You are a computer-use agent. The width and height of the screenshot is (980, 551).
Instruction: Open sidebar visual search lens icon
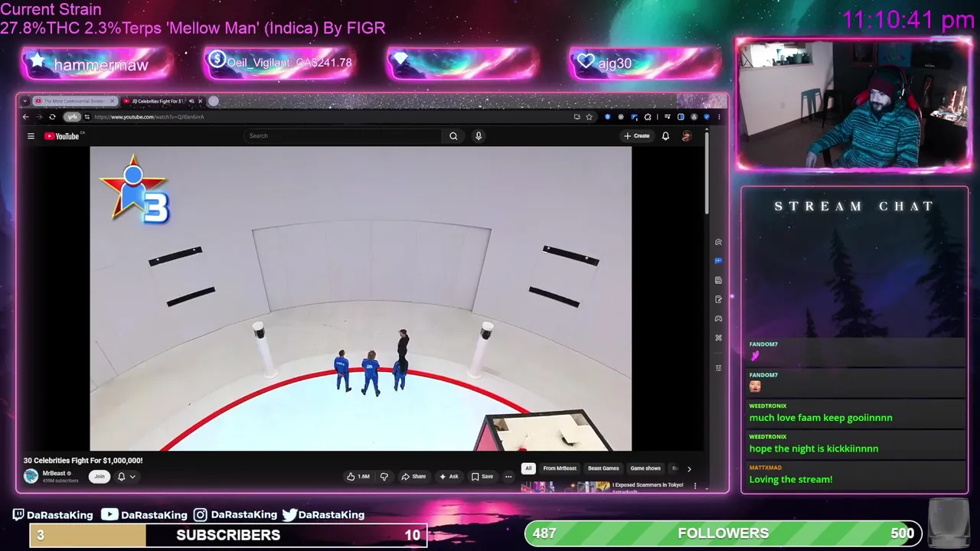[718, 242]
